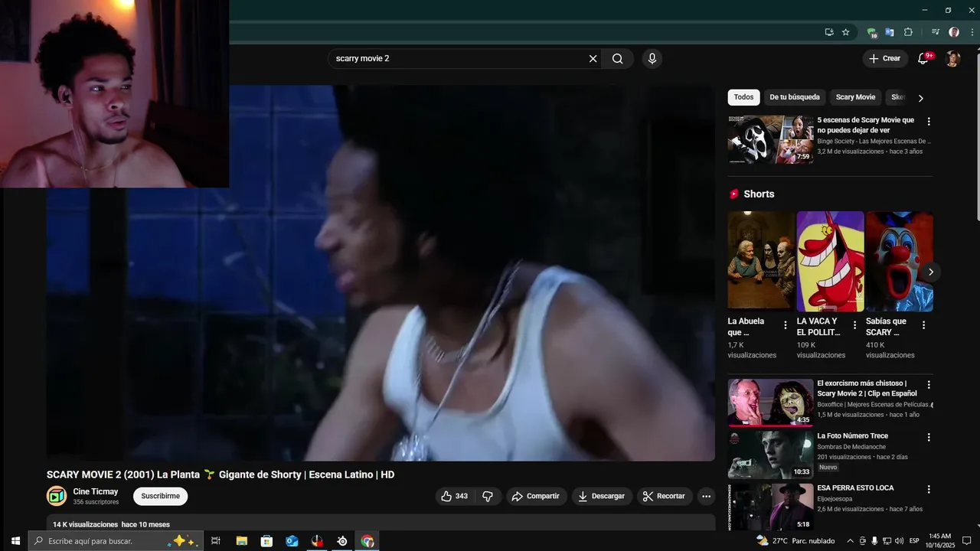The image size is (980, 551).
Task: Open Task View on taskbar
Action: tap(216, 541)
